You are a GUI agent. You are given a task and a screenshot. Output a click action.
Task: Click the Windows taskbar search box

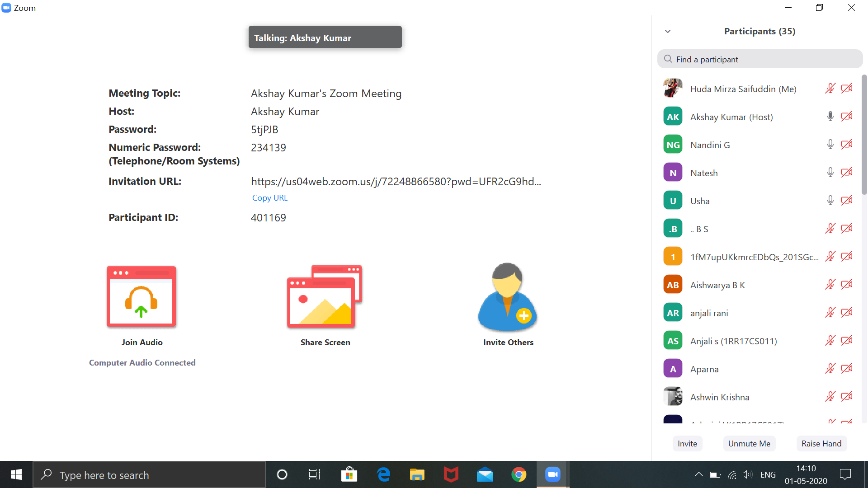(149, 475)
